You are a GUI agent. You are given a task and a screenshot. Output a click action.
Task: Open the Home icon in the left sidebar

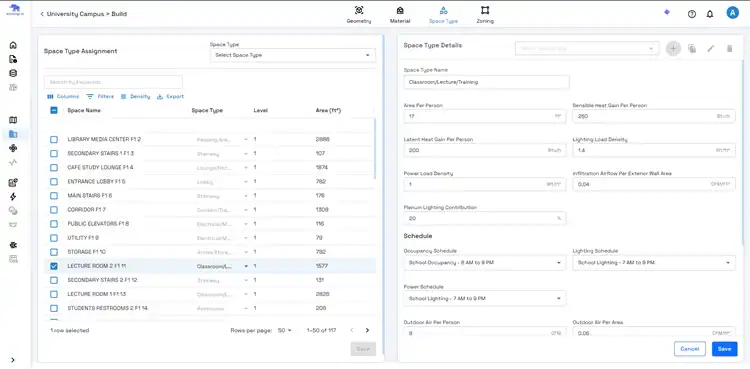tap(13, 45)
